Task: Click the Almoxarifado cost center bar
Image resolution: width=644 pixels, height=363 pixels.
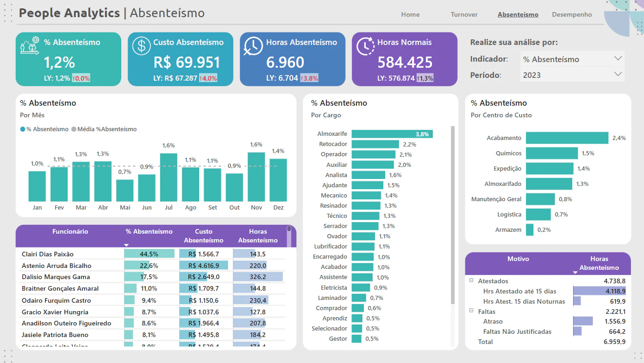Action: pyautogui.click(x=549, y=184)
